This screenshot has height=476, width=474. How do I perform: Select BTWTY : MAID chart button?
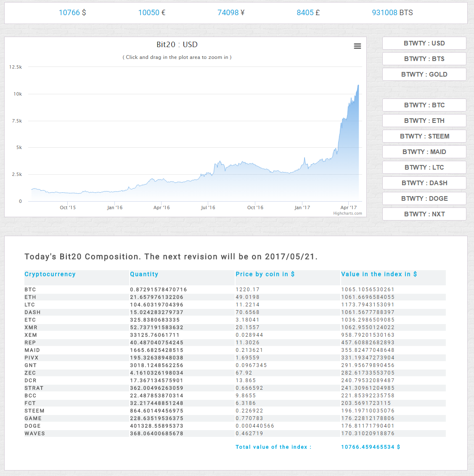(x=424, y=152)
